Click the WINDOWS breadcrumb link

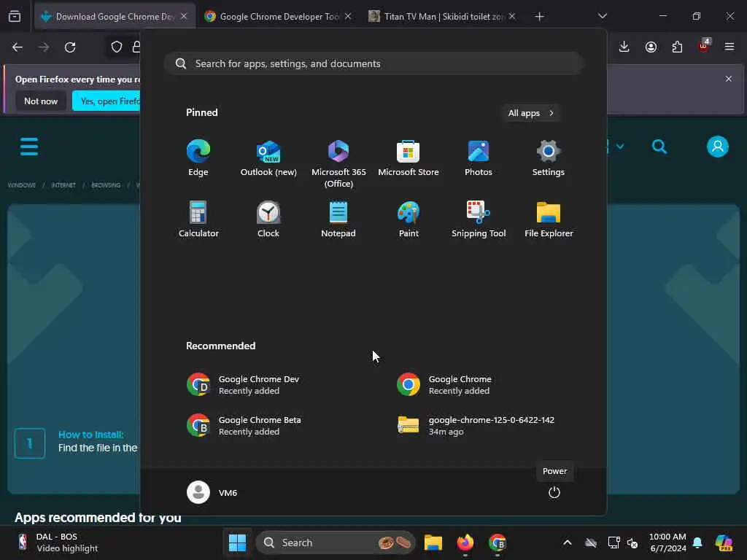coord(21,185)
